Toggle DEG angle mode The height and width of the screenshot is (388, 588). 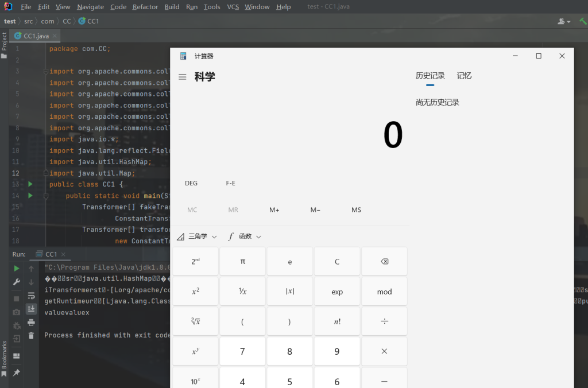[x=191, y=183]
